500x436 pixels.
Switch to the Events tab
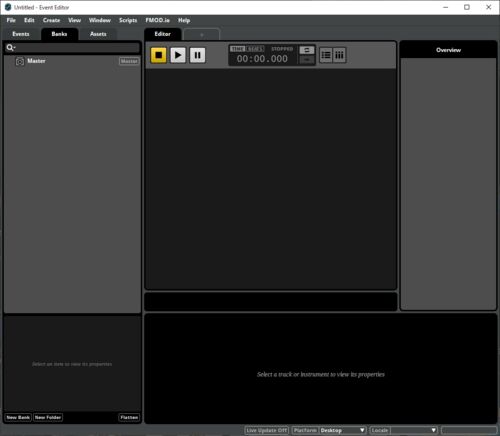pyautogui.click(x=21, y=34)
